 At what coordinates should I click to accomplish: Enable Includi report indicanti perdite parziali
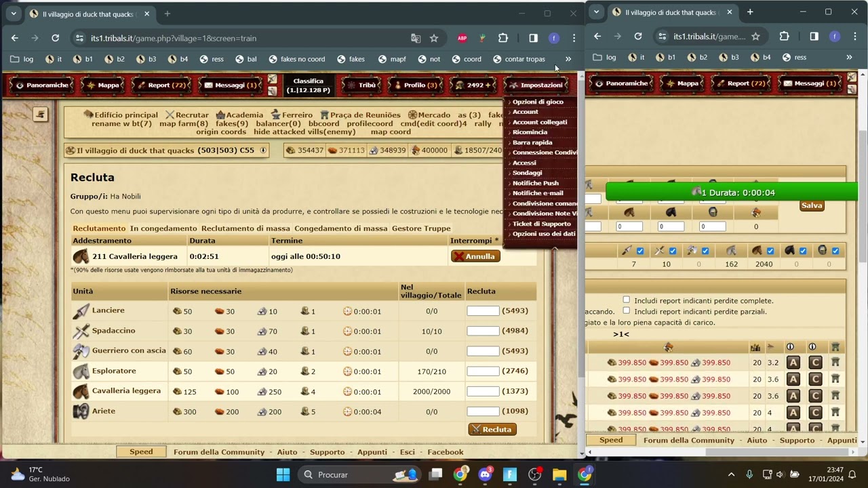tap(626, 310)
